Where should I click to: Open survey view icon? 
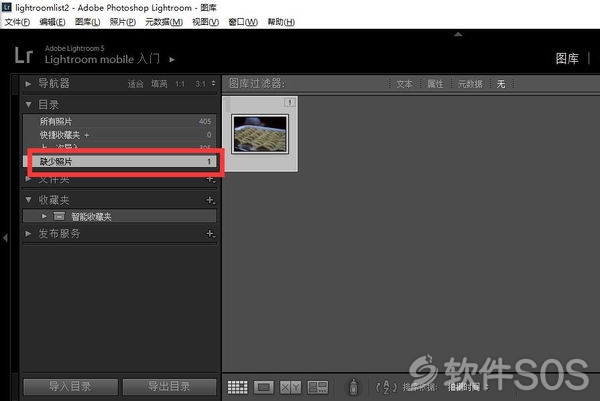pos(318,387)
